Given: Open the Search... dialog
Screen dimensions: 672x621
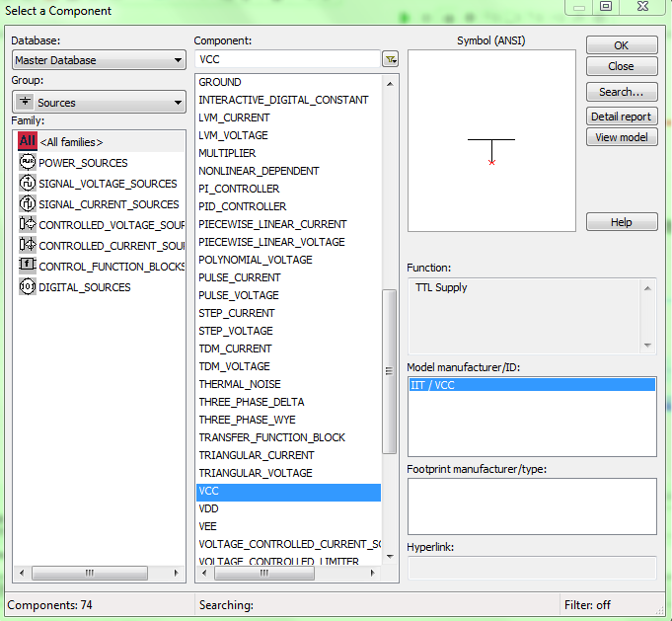Looking at the screenshot, I should (x=622, y=92).
